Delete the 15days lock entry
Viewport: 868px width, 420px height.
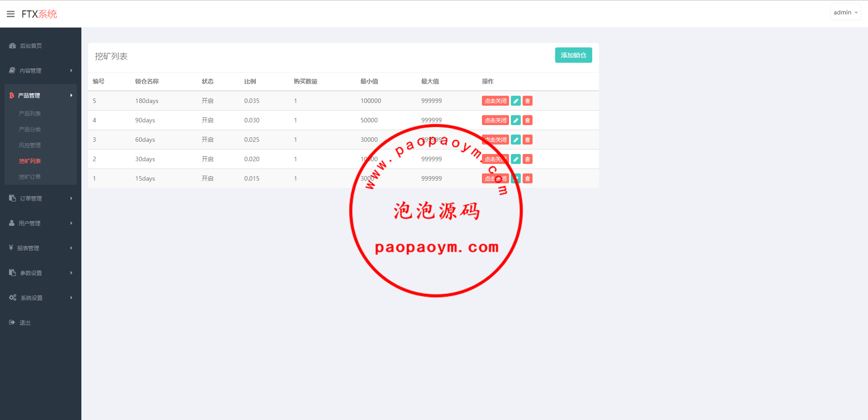(528, 178)
